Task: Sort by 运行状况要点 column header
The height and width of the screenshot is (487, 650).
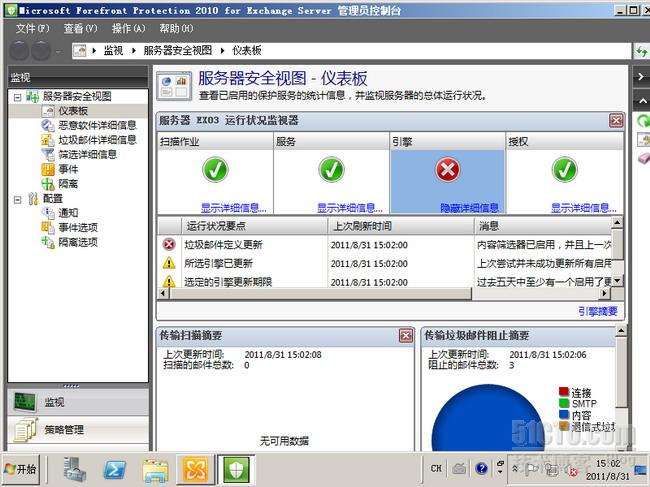Action: (255, 226)
